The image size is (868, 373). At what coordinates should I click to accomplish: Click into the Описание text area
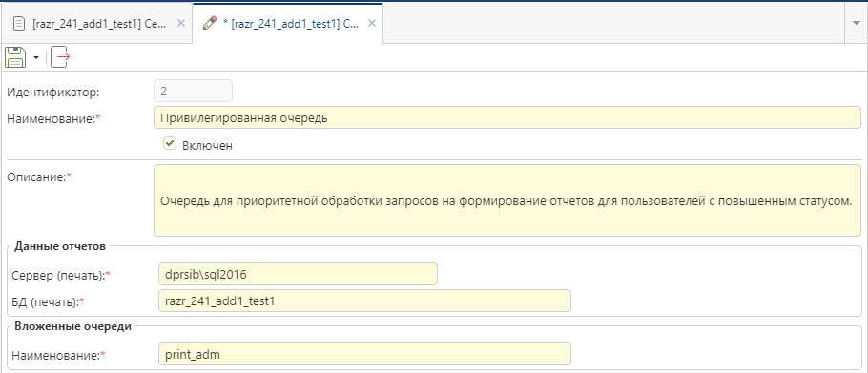coord(507,200)
